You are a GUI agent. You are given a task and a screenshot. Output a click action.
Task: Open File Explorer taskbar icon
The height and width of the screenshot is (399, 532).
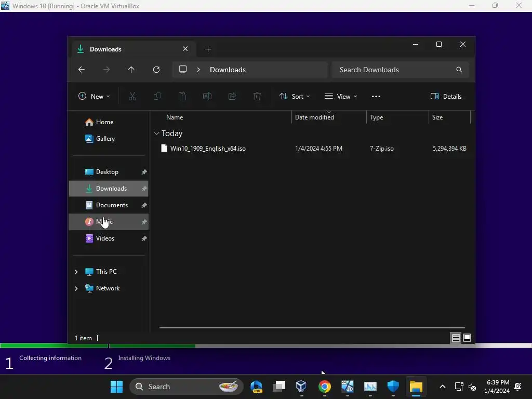(416, 387)
